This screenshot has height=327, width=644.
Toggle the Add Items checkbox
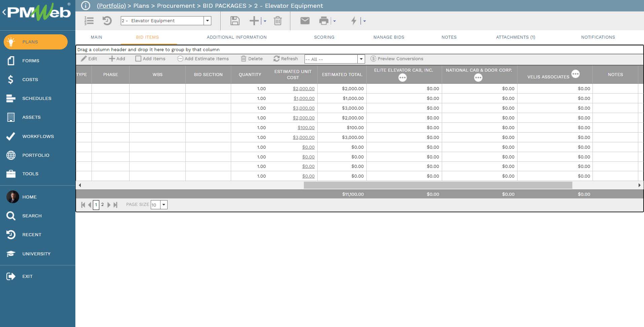(138, 59)
